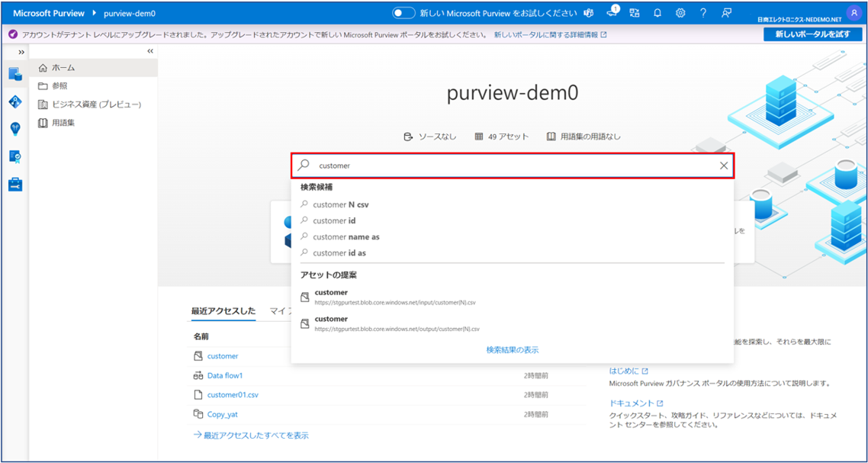This screenshot has height=463, width=868.
Task: Open the customer01.csv recent item
Action: [233, 394]
